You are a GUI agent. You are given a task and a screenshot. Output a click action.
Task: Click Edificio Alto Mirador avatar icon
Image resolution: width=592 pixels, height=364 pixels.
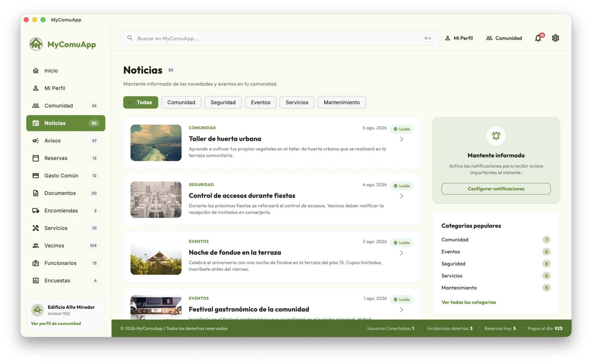(38, 310)
